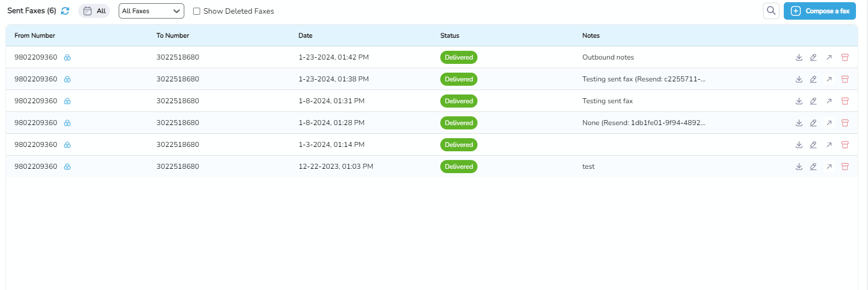This screenshot has height=290, width=868.
Task: Open the search magnifier icon
Action: [771, 11]
